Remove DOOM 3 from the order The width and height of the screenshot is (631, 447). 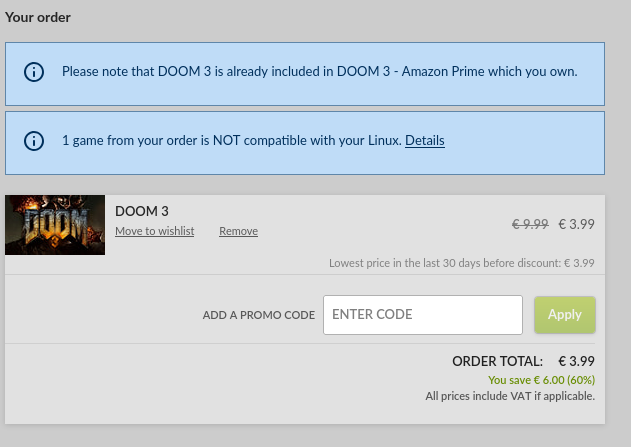click(x=238, y=231)
